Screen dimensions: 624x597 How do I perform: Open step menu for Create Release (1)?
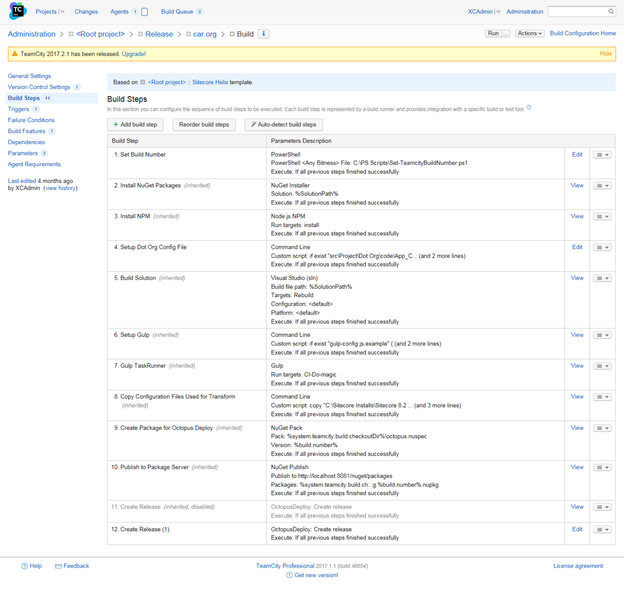(602, 530)
